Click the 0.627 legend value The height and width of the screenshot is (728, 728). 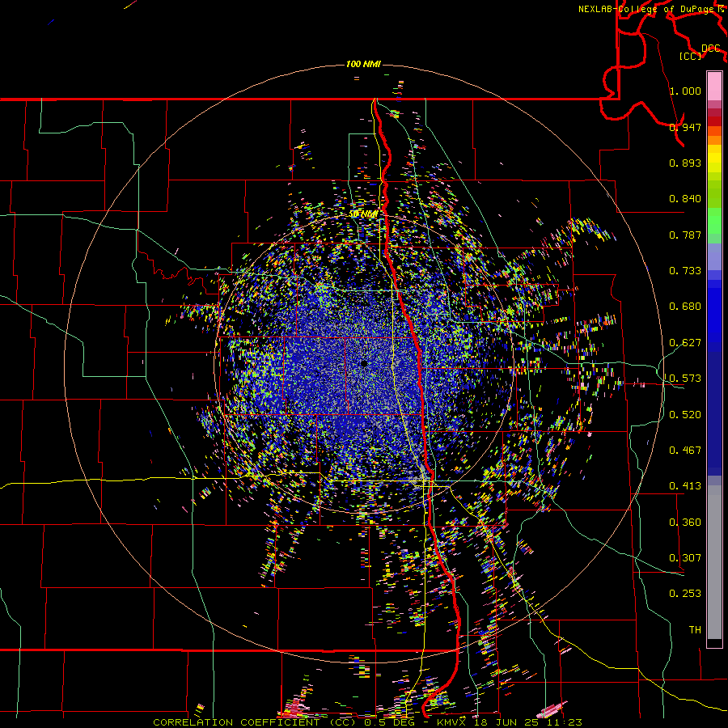pyautogui.click(x=685, y=343)
